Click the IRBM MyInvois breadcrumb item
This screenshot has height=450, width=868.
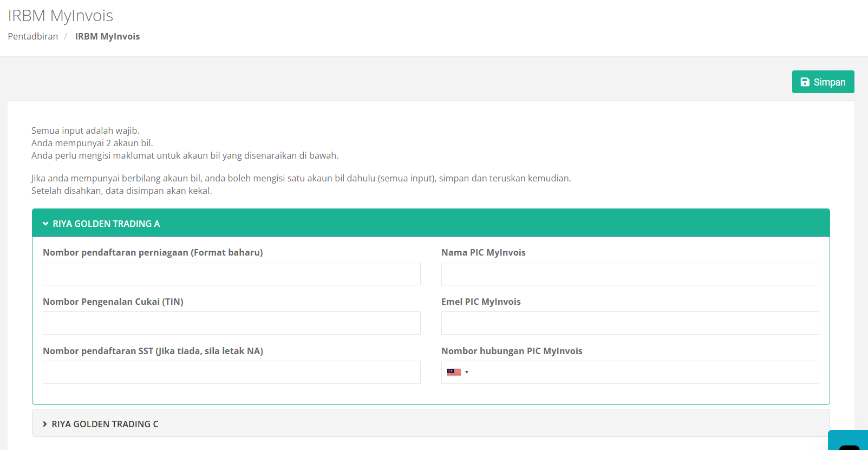(107, 36)
